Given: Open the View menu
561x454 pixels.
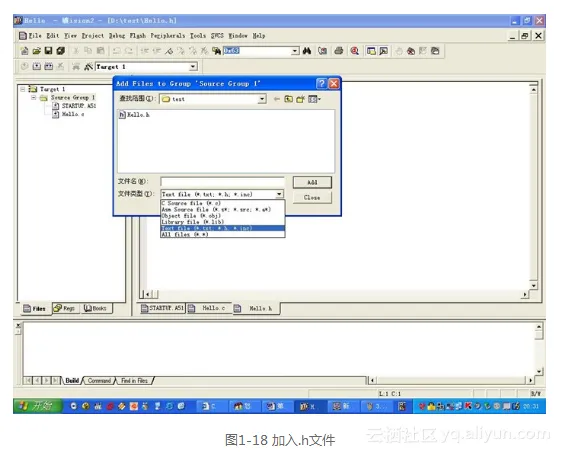Looking at the screenshot, I should [70, 35].
